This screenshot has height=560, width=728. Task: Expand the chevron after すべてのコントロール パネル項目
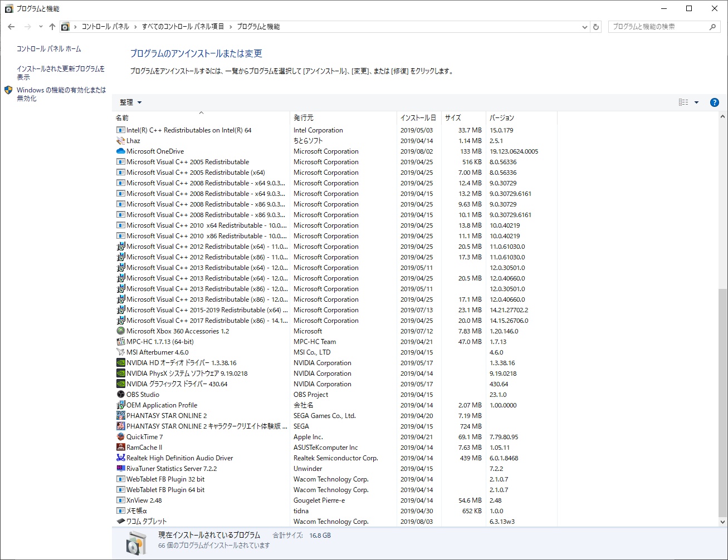(231, 27)
